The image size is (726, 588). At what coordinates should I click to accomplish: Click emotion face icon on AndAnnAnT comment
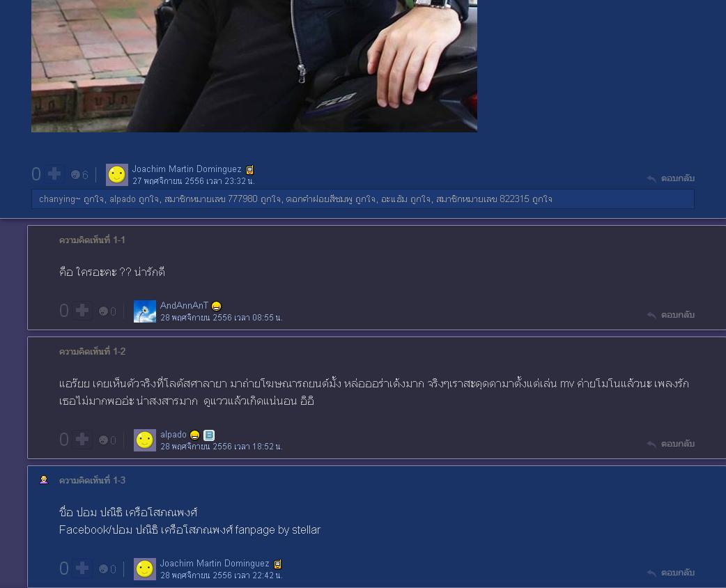click(x=103, y=311)
